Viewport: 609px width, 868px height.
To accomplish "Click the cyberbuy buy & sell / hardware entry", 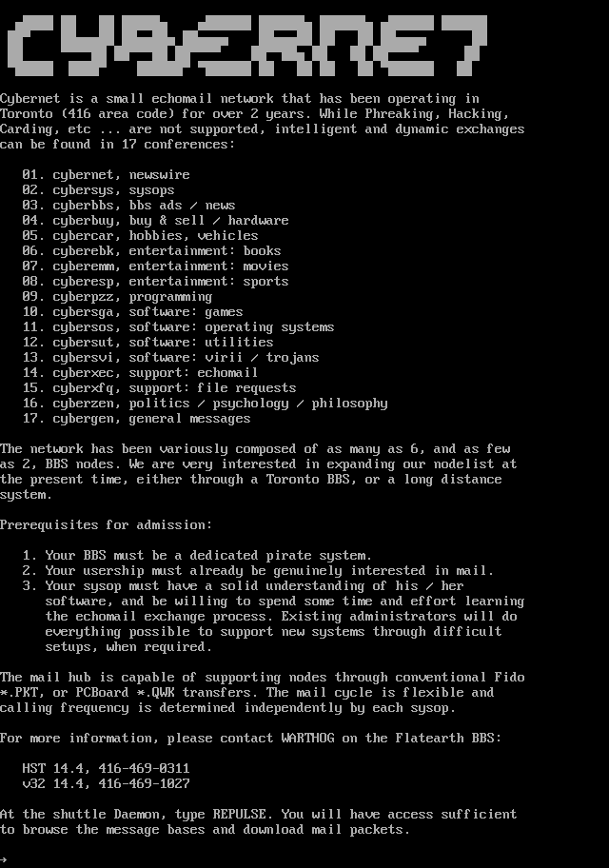I will point(155,221).
